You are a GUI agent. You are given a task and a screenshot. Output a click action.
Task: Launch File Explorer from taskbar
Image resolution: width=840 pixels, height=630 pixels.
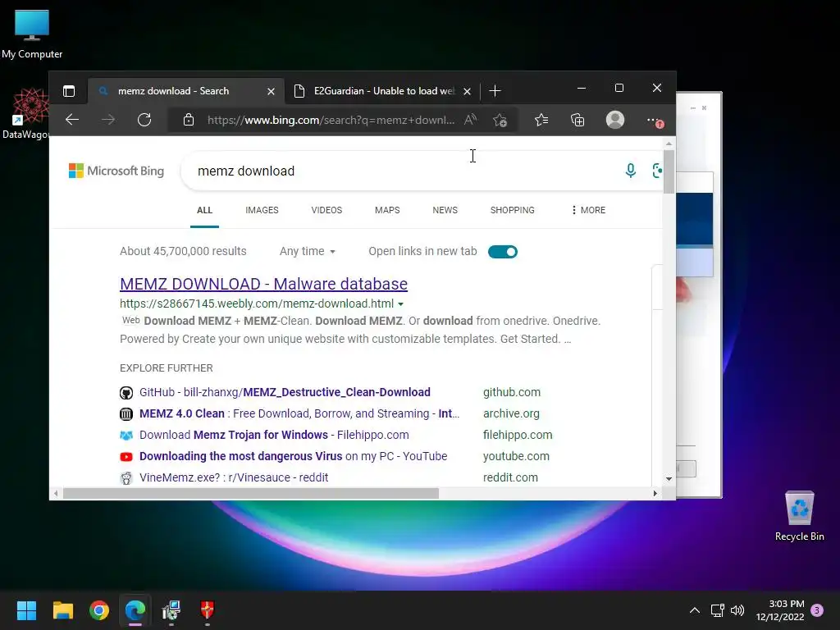tap(62, 610)
